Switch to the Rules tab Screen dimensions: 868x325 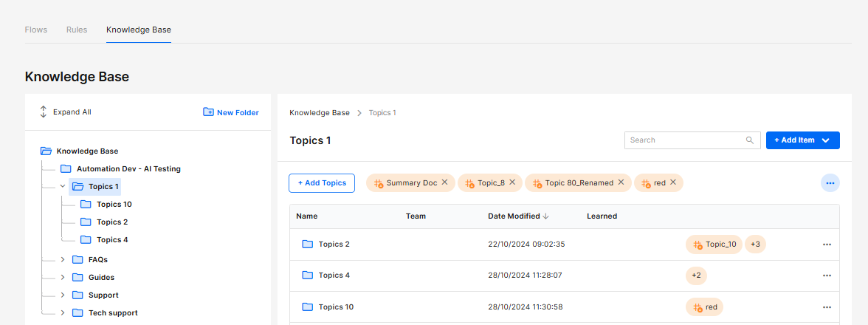pyautogui.click(x=77, y=30)
